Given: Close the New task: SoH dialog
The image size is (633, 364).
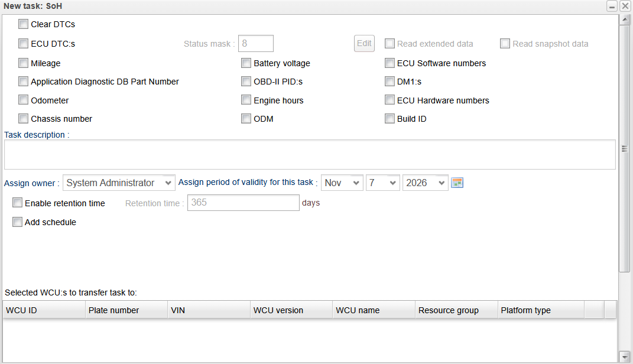Looking at the screenshot, I should click(625, 6).
